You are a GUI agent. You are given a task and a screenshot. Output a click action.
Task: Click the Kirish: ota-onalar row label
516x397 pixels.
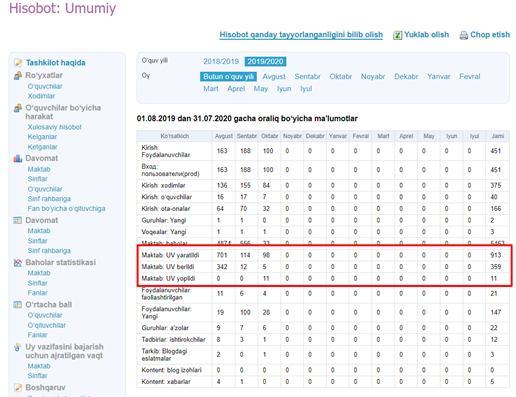coord(166,209)
